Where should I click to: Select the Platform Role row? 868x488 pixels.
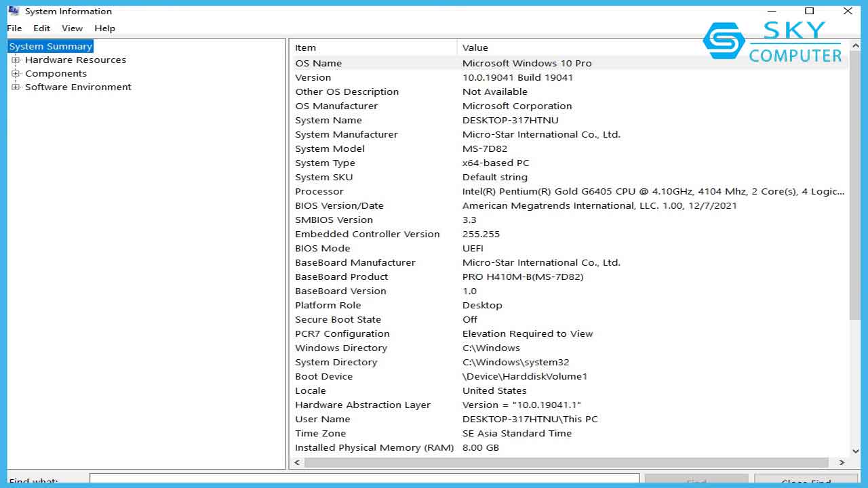click(570, 305)
